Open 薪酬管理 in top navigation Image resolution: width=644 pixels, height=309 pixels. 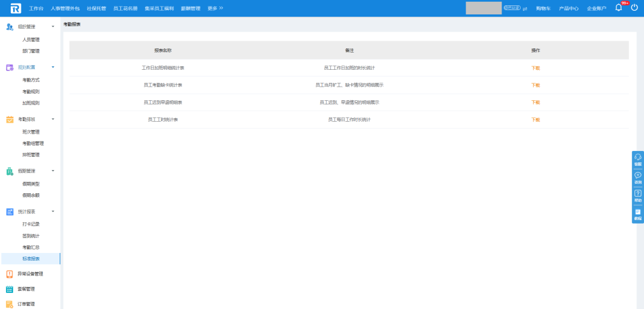(x=191, y=8)
